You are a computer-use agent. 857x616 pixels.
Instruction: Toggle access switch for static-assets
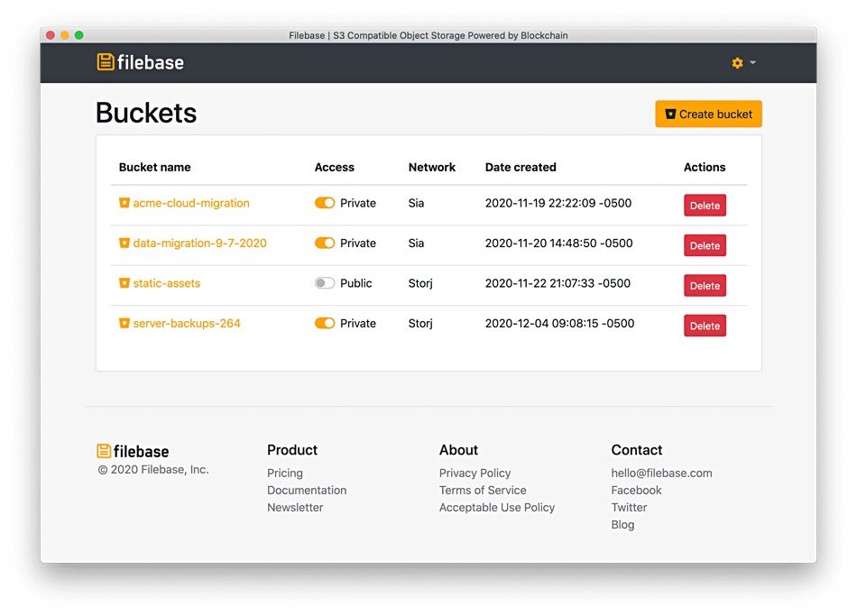pos(325,283)
